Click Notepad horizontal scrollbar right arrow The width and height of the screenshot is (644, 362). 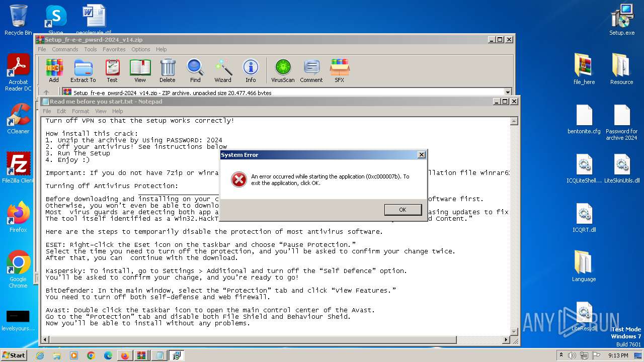pos(506,340)
